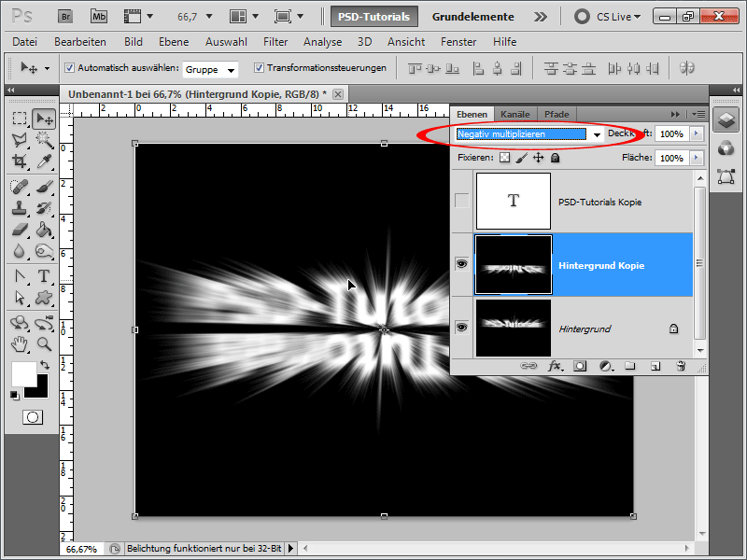Delete layer using trash icon
747x560 pixels.
(x=681, y=367)
